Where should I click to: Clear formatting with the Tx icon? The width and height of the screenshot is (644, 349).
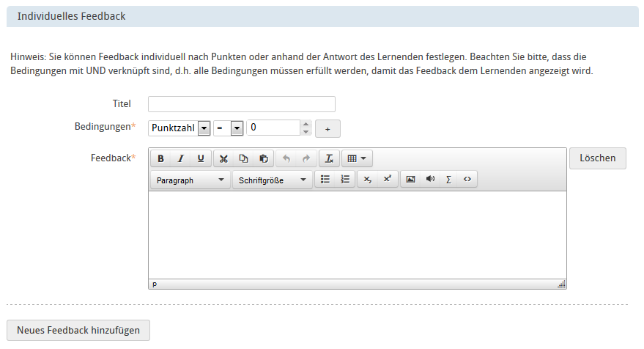(330, 158)
